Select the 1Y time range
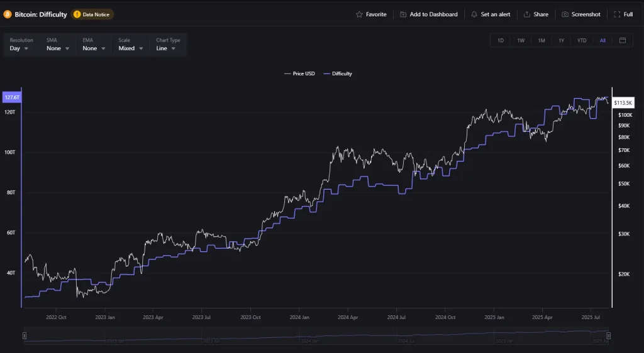This screenshot has width=644, height=353. pos(562,41)
